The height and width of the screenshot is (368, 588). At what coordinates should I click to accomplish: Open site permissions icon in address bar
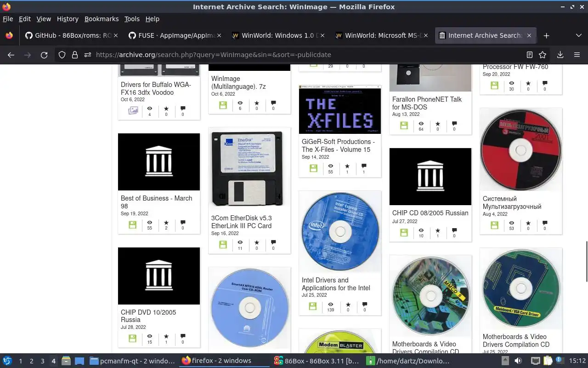click(87, 55)
